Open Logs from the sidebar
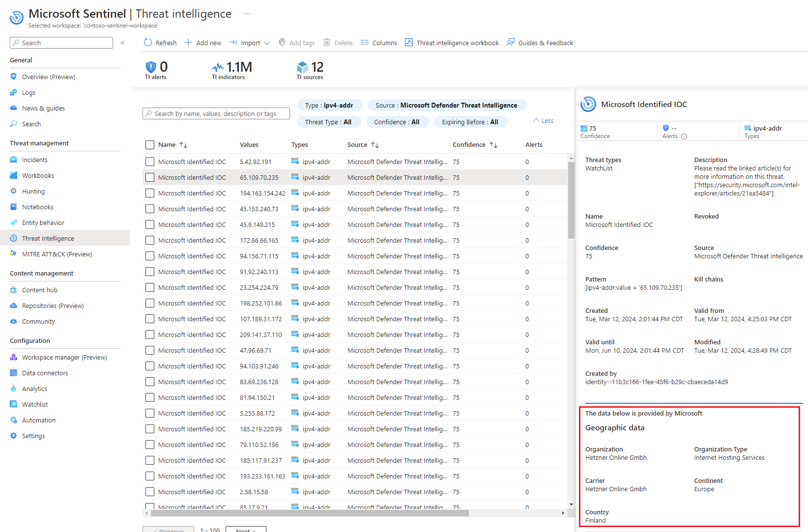 click(x=29, y=92)
